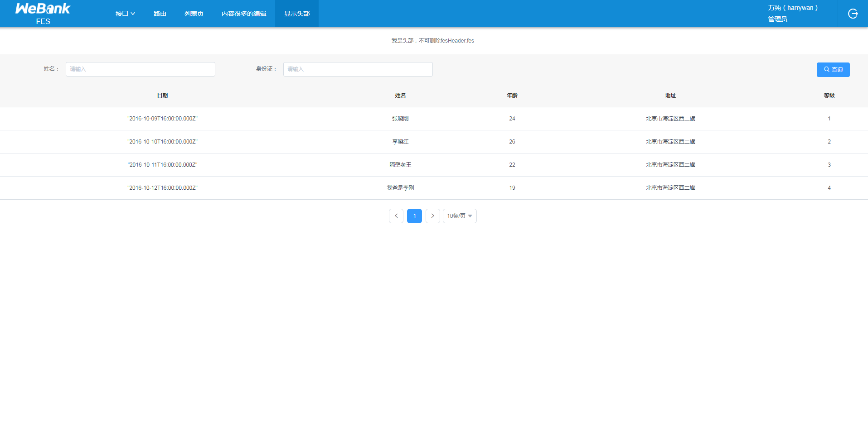The image size is (868, 427).
Task: Expand the 接口 menu dropdown
Action: [x=125, y=14]
